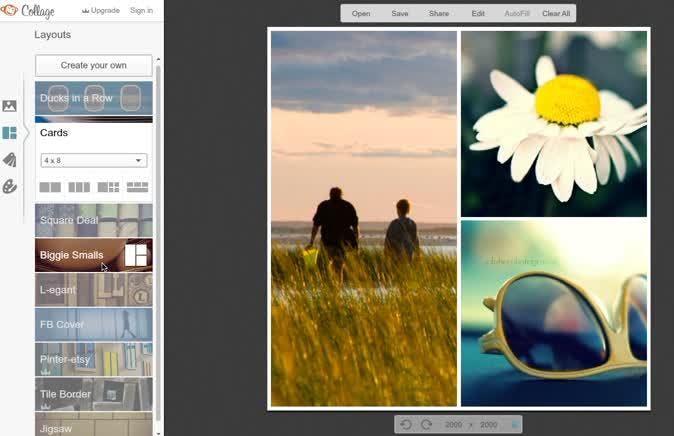Choose the three-cell Cards layout thumbnail
The image size is (674, 436).
click(x=79, y=187)
